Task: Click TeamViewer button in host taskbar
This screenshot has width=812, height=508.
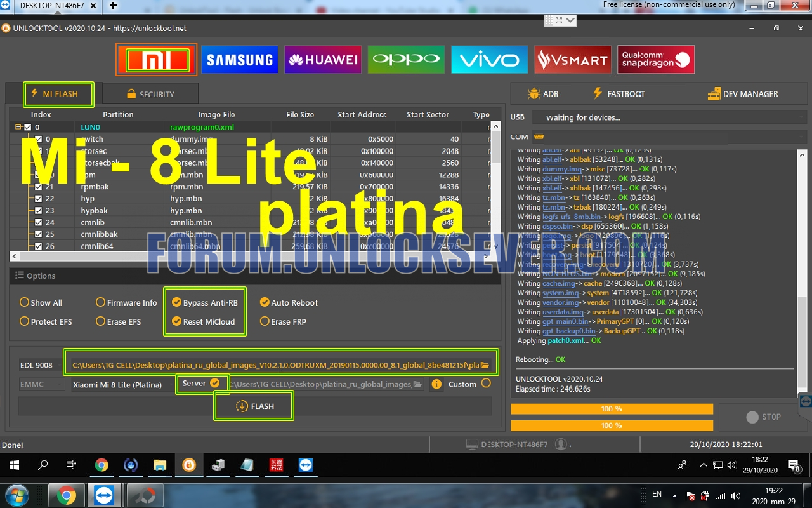Action: click(x=103, y=495)
